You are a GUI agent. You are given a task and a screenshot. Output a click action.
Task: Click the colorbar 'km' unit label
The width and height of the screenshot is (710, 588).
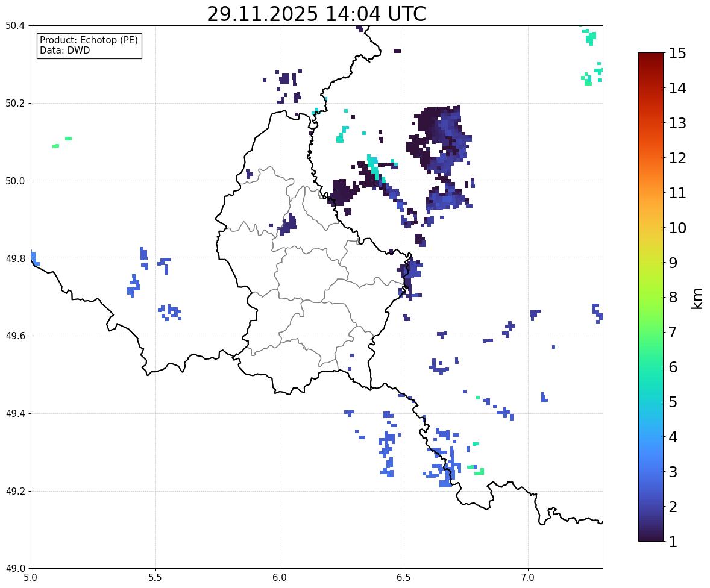pos(697,298)
